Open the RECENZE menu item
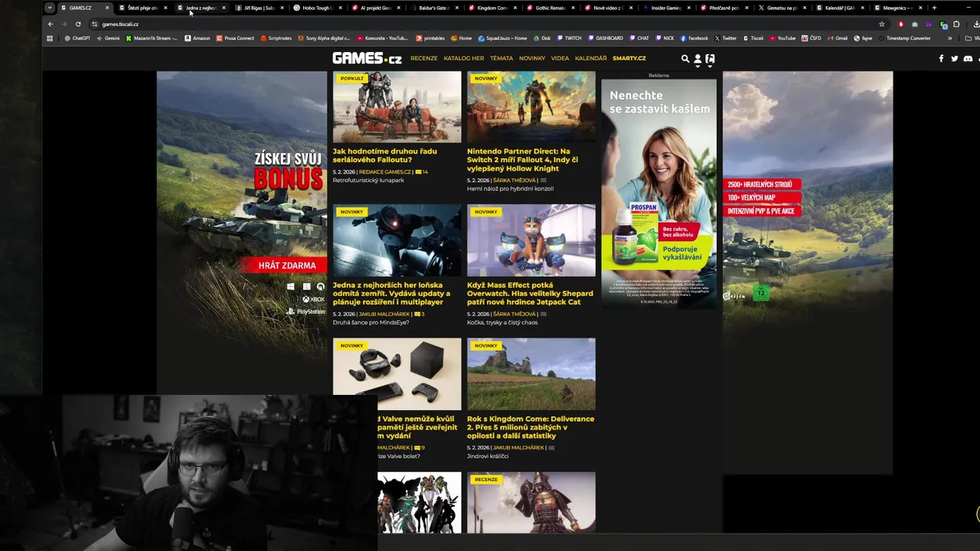Image resolution: width=980 pixels, height=551 pixels. [423, 58]
